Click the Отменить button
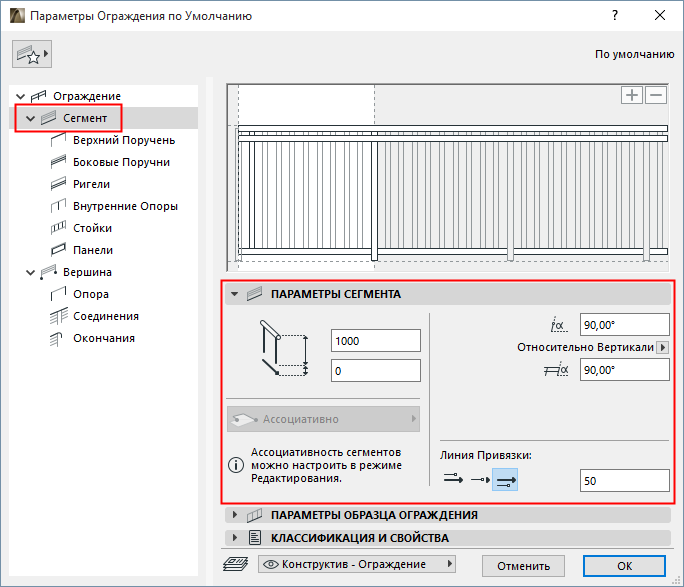684x587 pixels. pos(523,566)
